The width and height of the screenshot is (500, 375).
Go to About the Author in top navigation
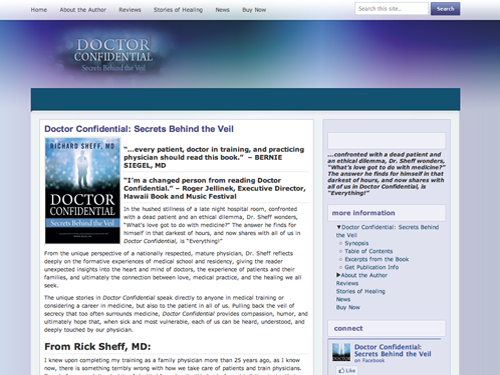[83, 10]
